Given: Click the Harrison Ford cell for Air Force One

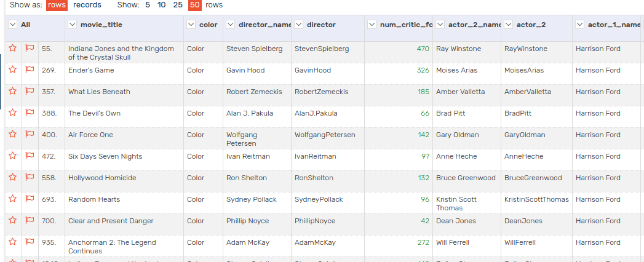Looking at the screenshot, I should (598, 135).
